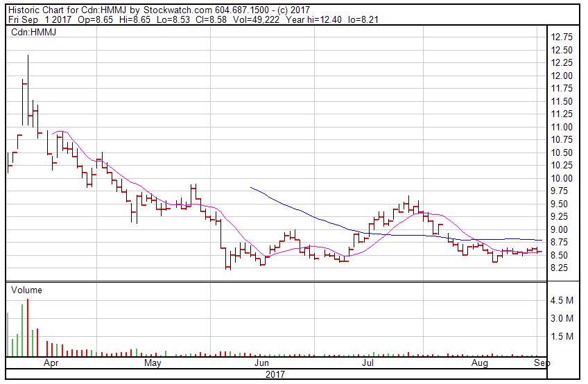This screenshot has width=588, height=384.
Task: Click the 12.75 price axis label
Action: pos(560,37)
